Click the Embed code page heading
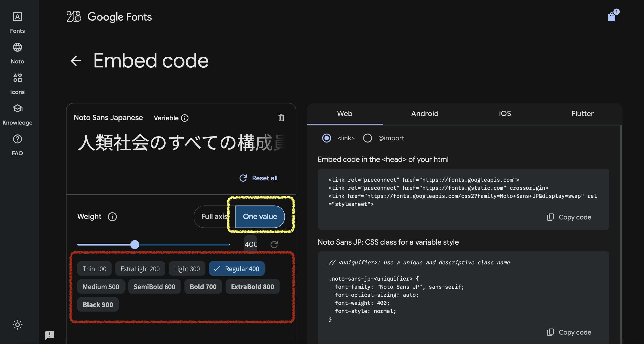The image size is (644, 344). tap(151, 60)
